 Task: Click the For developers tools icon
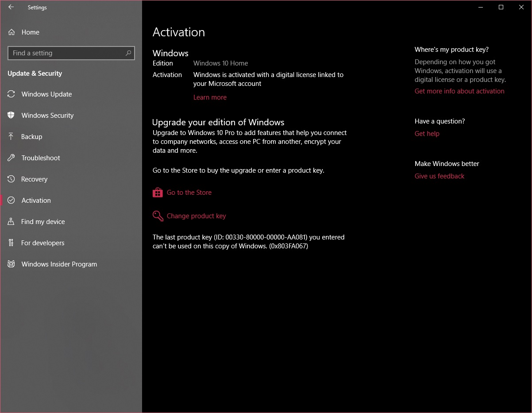click(x=12, y=243)
